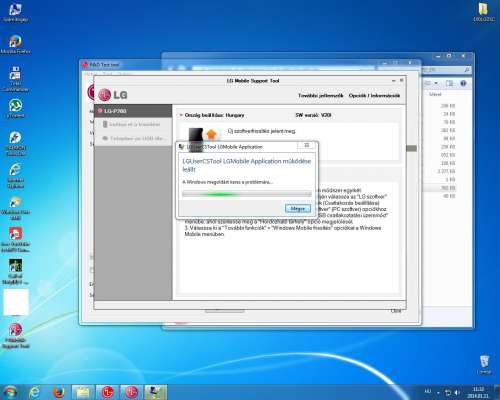The image size is (500, 400).
Task: Open the red square desktop shortcut icon
Action: pyautogui.click(x=15, y=240)
